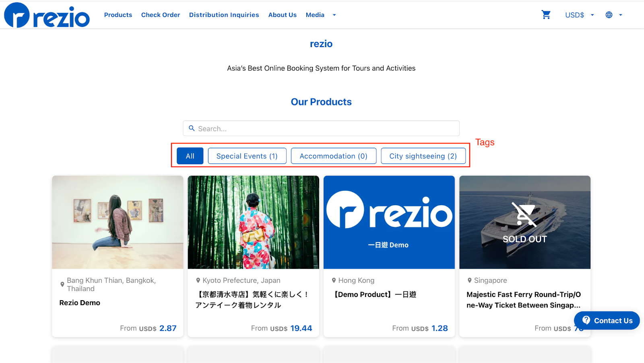Click the location pin beside Kyoto Prefecture
This screenshot has height=363, width=644.
(x=198, y=280)
